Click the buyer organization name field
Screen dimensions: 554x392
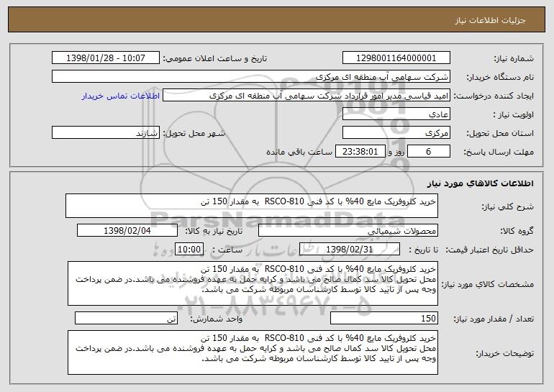251,77
